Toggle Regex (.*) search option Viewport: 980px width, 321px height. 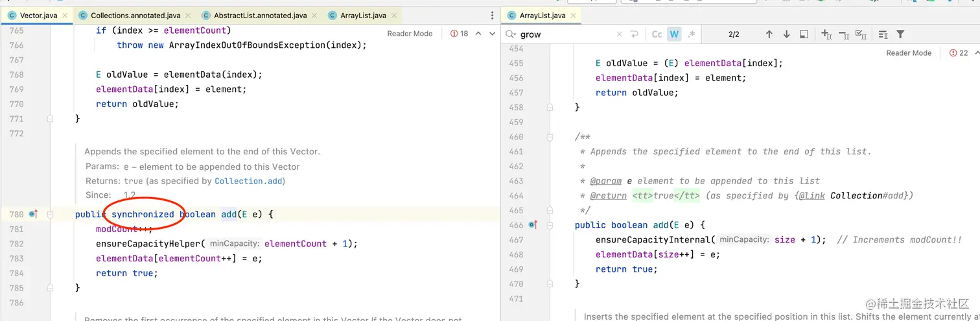[692, 34]
